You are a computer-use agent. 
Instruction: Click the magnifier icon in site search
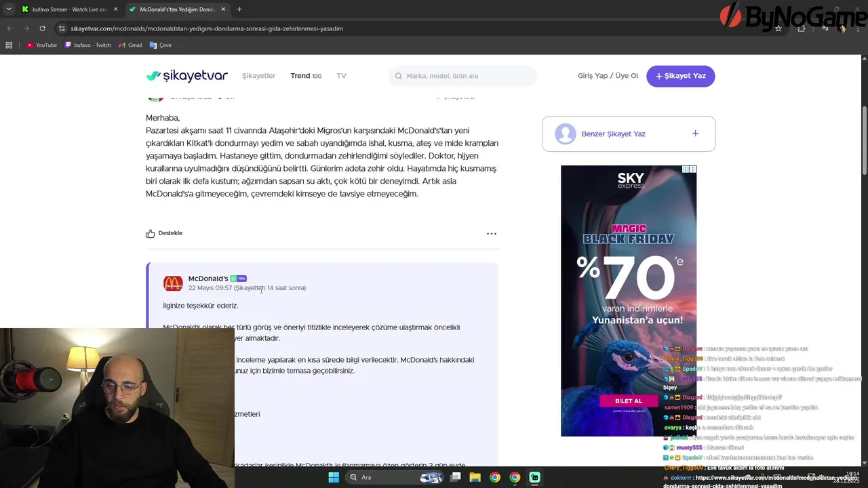coord(398,76)
